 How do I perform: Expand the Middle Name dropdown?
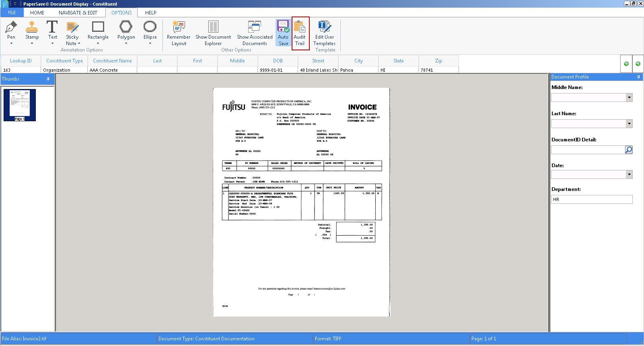[629, 97]
